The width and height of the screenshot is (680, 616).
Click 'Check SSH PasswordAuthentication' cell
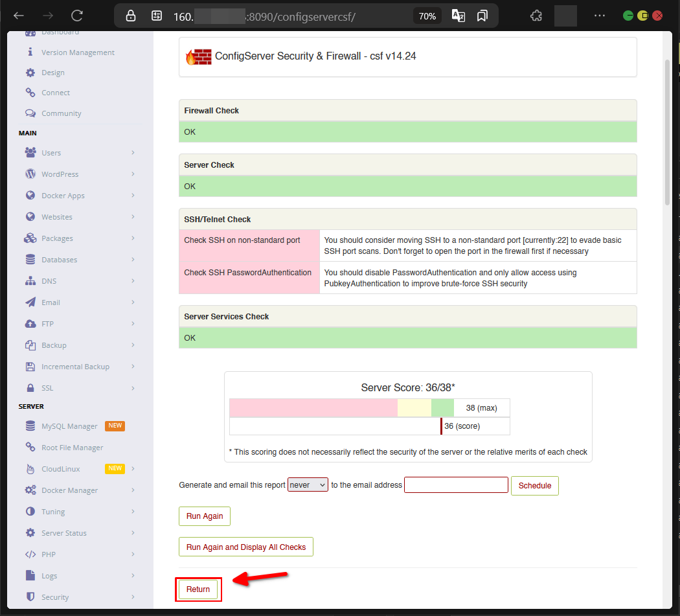pyautogui.click(x=249, y=278)
